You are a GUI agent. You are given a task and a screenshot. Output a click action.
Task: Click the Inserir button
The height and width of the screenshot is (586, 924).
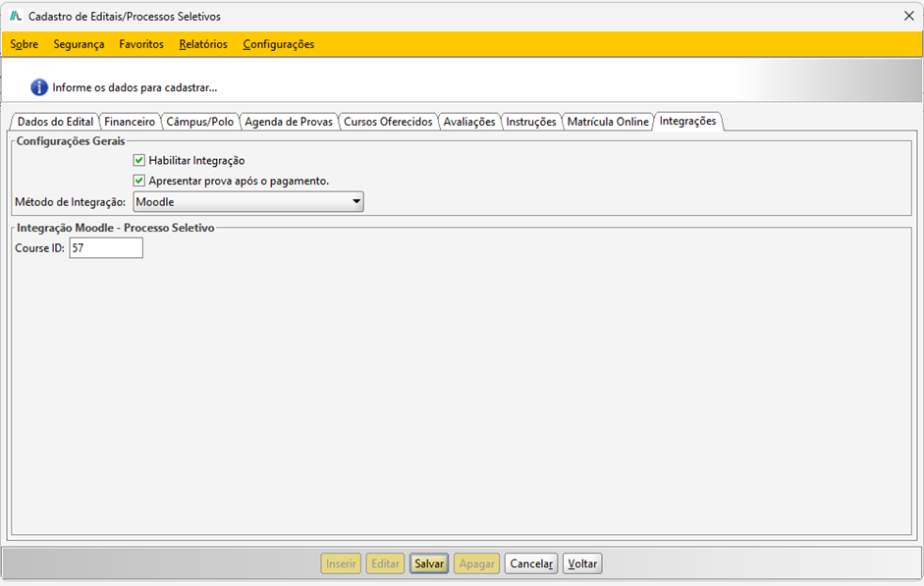point(341,563)
